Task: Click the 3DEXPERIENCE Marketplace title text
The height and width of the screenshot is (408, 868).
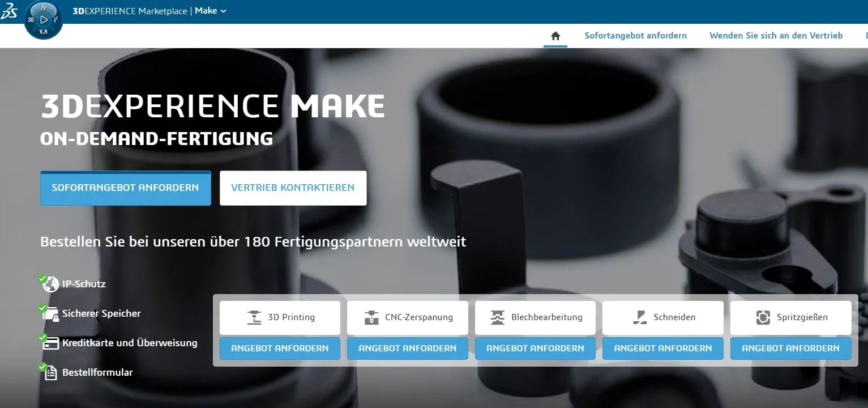Action: coord(130,11)
